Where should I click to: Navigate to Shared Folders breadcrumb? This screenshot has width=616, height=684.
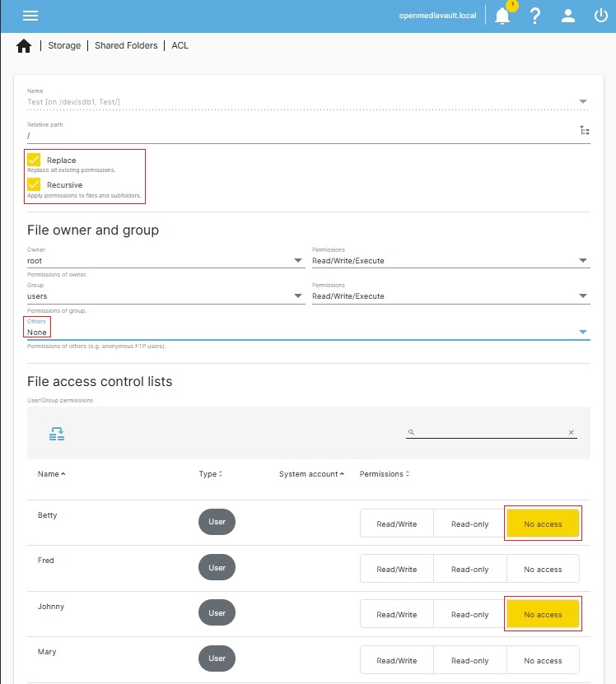coord(126,46)
